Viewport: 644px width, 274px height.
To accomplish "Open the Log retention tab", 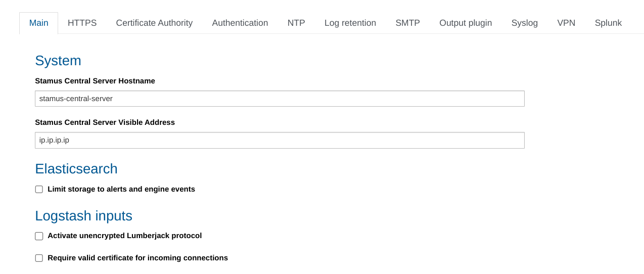I will 350,23.
